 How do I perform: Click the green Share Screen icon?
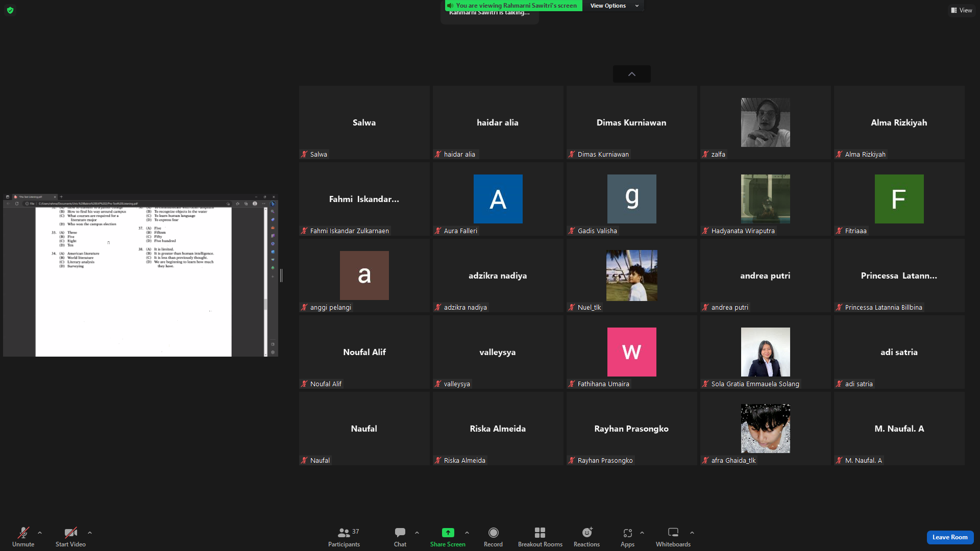pos(448,533)
